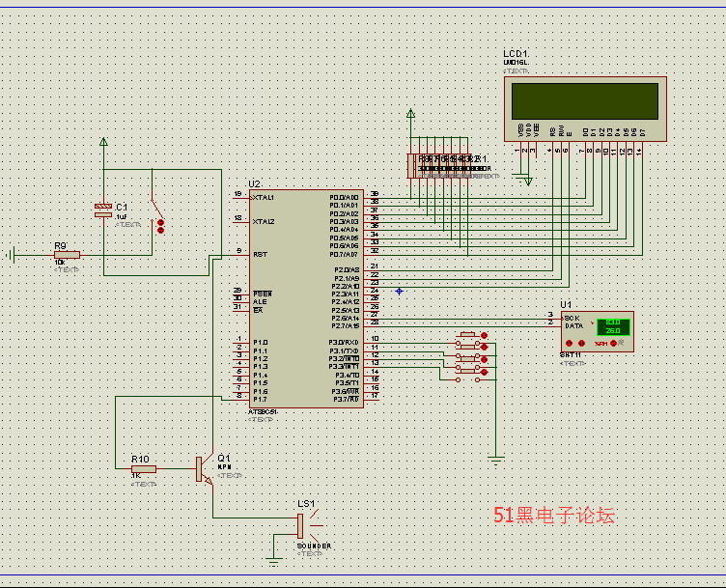Click the P3.4/T0 pin label
Screen dimensions: 726x588
(x=348, y=376)
